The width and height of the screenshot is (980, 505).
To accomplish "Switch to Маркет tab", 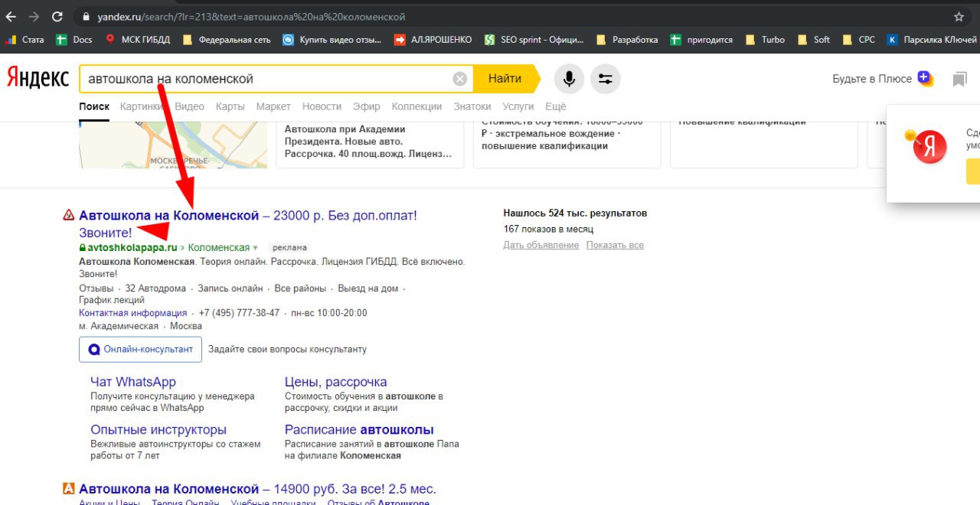I will point(273,106).
